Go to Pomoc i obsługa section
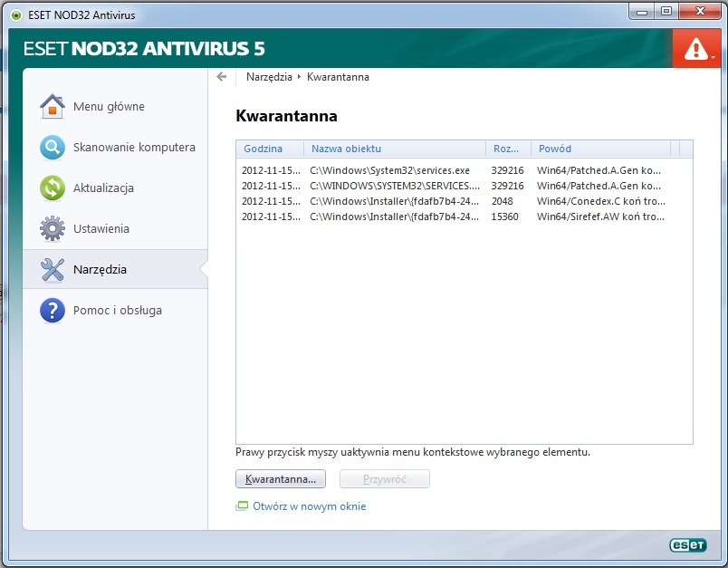 pyautogui.click(x=118, y=311)
